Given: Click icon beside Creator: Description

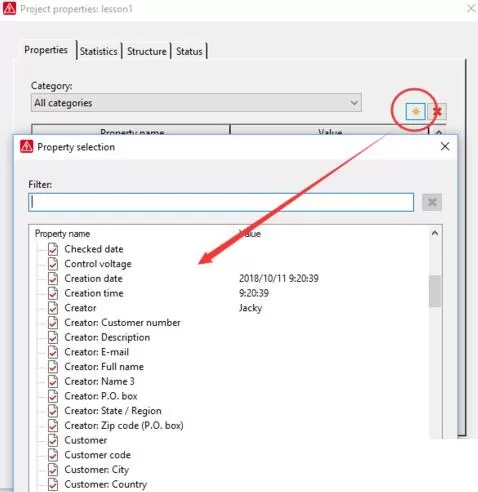Looking at the screenshot, I should (x=53, y=337).
